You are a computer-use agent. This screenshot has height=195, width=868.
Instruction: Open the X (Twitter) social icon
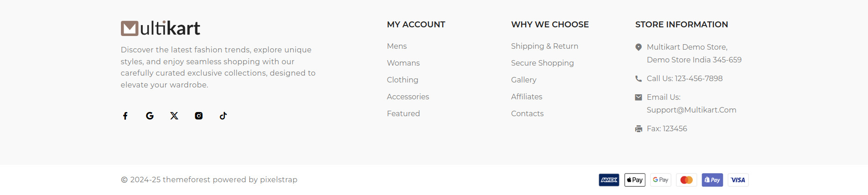[174, 116]
